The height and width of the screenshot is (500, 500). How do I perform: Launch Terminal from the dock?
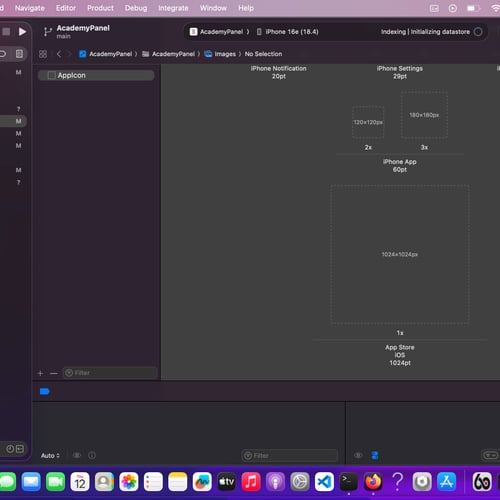pyautogui.click(x=348, y=482)
